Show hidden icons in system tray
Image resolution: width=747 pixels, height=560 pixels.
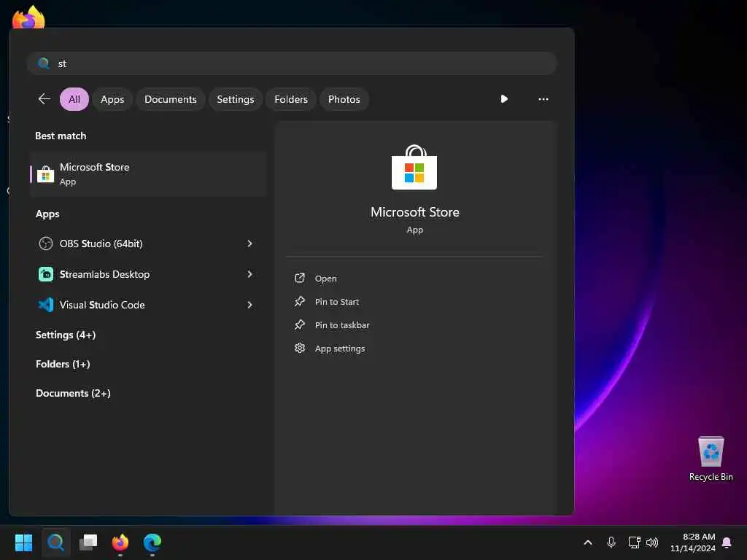588,542
